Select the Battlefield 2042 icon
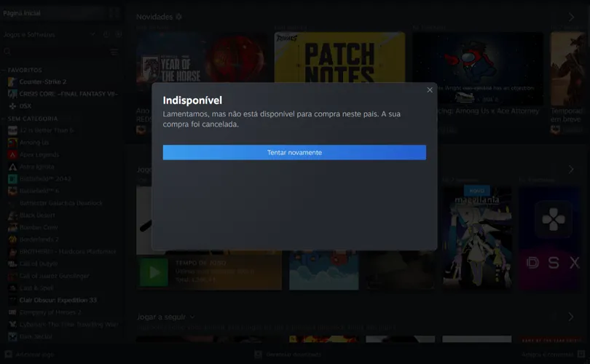The height and width of the screenshot is (364, 590). (x=12, y=179)
